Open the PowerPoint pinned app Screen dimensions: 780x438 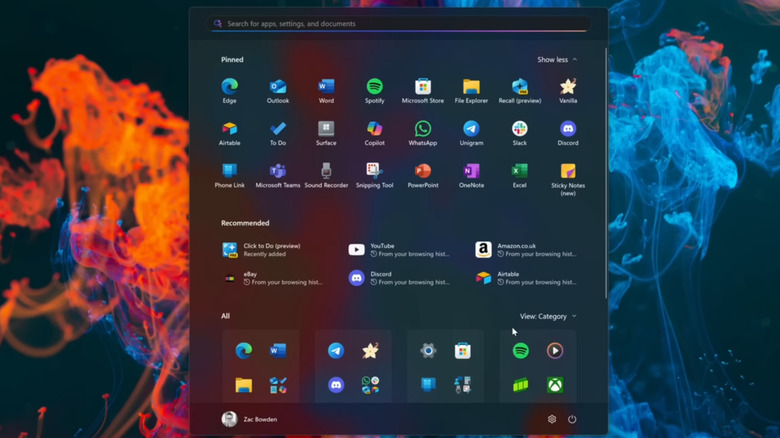click(423, 175)
